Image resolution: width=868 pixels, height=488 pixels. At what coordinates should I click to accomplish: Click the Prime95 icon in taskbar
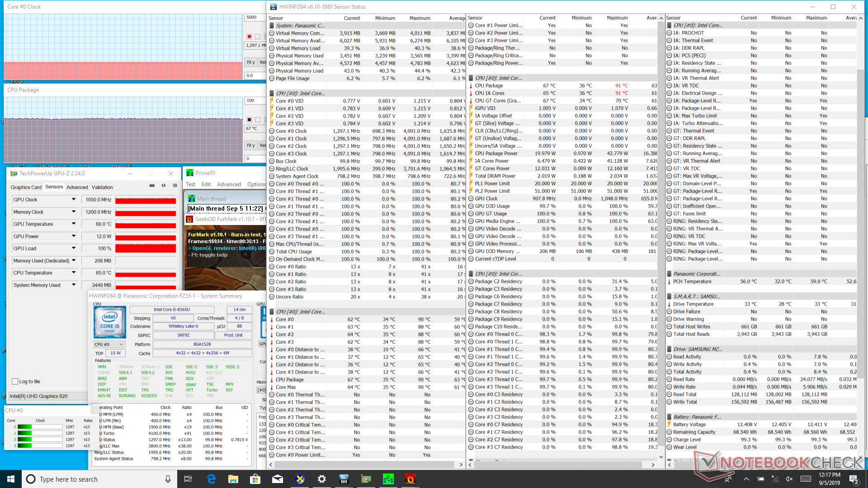(x=388, y=479)
